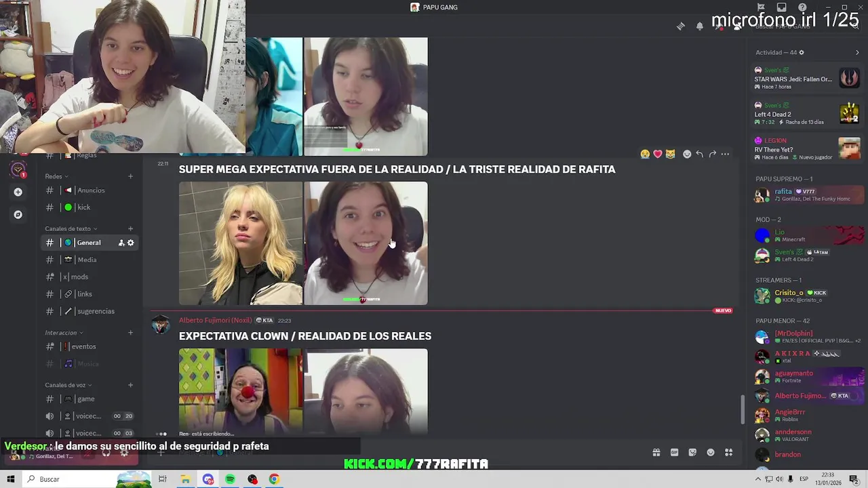Open more options on the hovered message

coord(725,154)
